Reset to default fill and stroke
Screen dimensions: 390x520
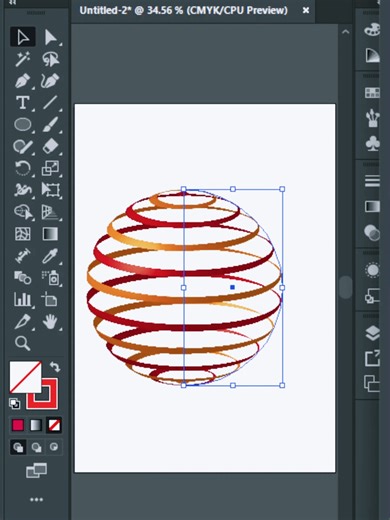tap(14, 404)
